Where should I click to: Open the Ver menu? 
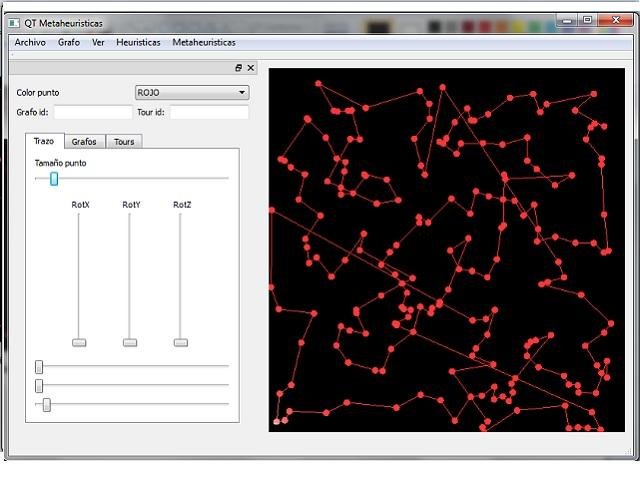click(98, 42)
